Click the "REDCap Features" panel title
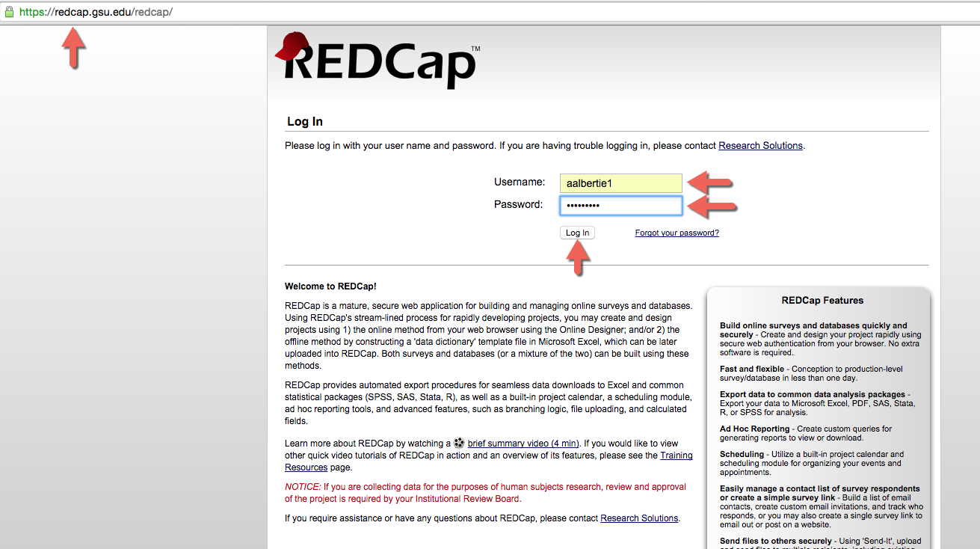 822,300
